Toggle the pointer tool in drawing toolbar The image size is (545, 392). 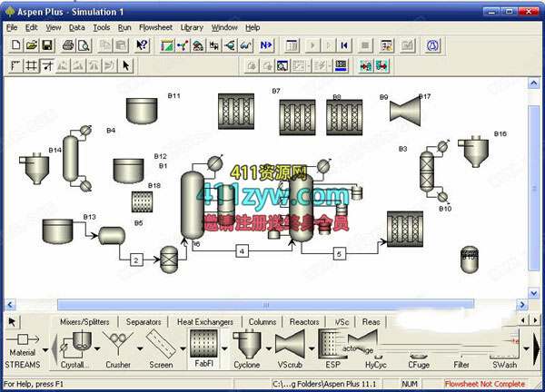click(x=125, y=65)
